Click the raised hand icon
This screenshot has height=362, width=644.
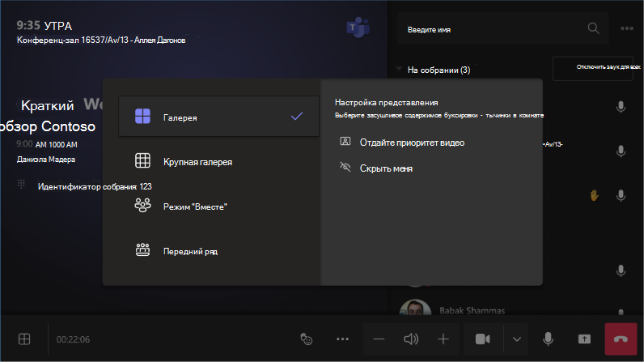click(x=594, y=196)
